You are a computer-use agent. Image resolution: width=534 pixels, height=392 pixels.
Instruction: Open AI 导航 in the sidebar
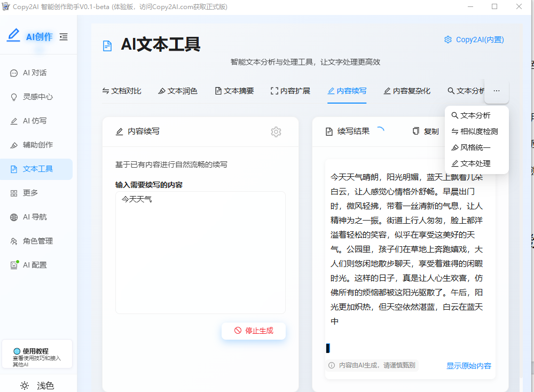click(36, 217)
